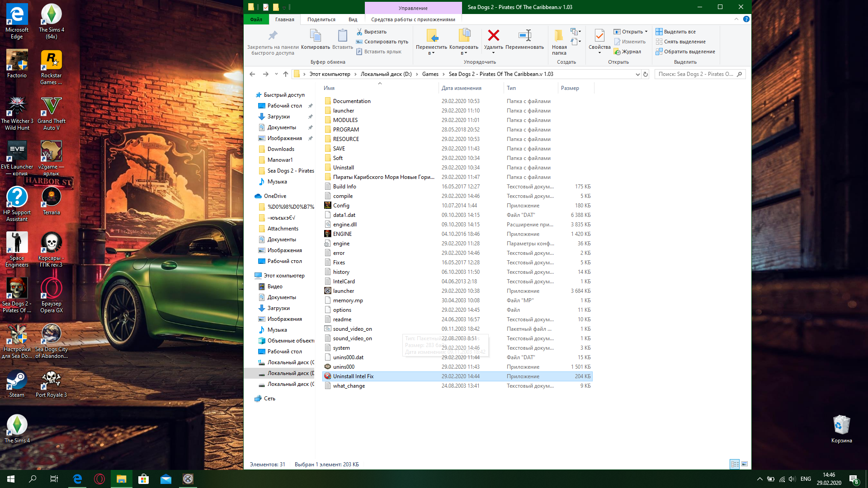Viewport: 868px width, 488px height.
Task: Click ENG language indicator in tray
Action: click(x=805, y=479)
